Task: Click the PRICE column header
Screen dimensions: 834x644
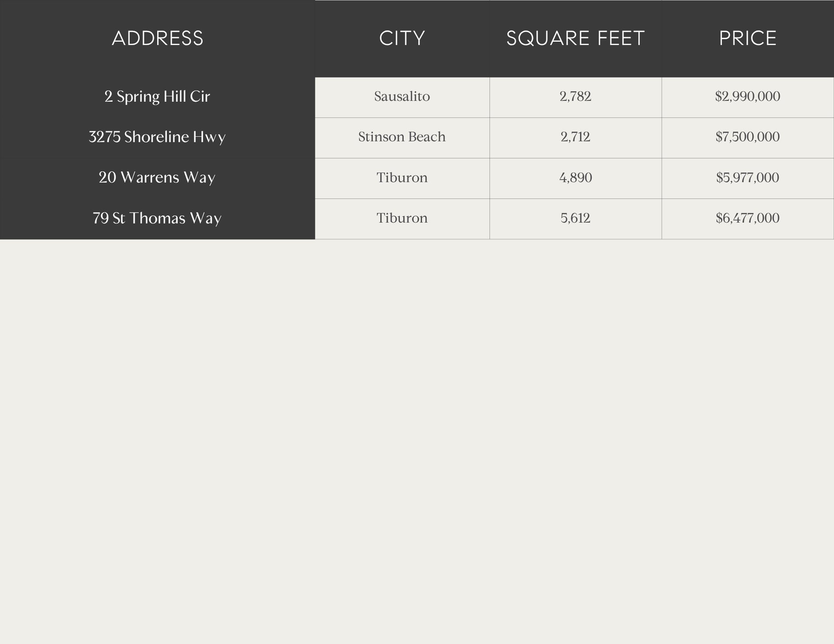Action: point(748,38)
